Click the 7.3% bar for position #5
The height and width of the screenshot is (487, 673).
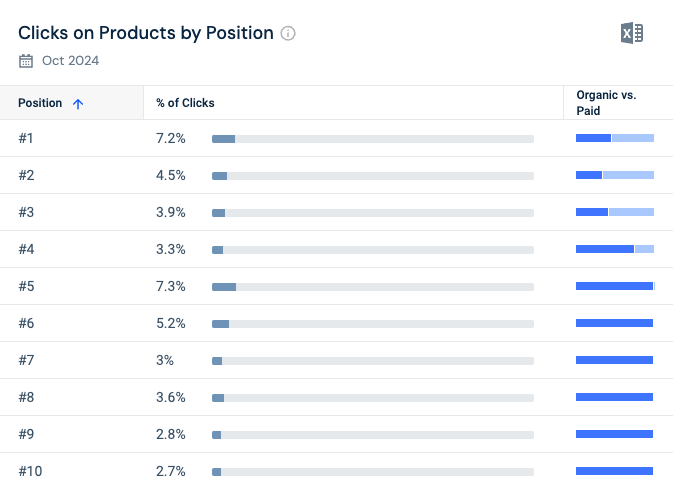(372, 286)
